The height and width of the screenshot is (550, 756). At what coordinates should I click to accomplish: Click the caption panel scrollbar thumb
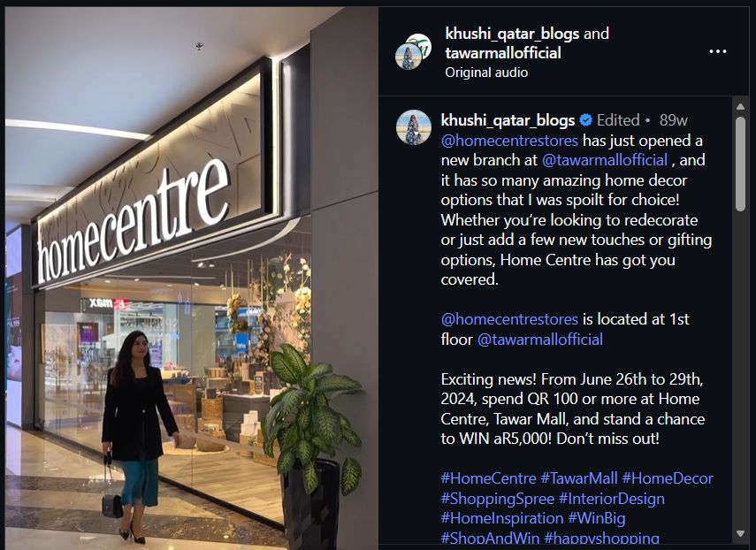click(741, 164)
